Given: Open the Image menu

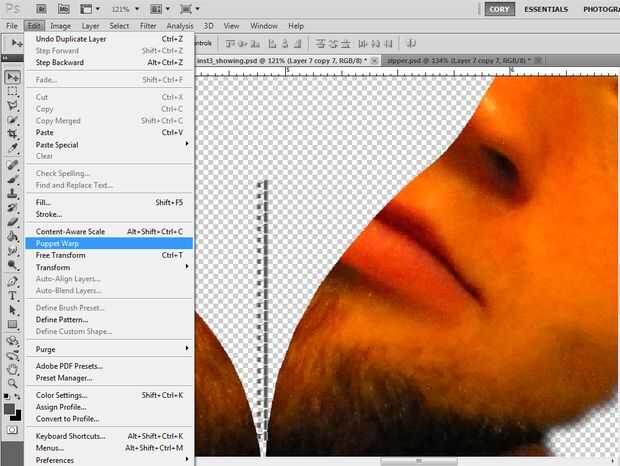Looking at the screenshot, I should click(x=60, y=26).
